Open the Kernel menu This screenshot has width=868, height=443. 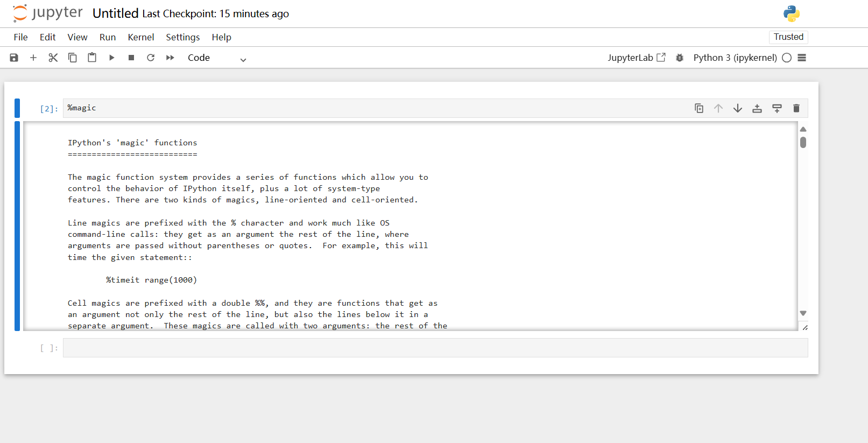coord(141,37)
